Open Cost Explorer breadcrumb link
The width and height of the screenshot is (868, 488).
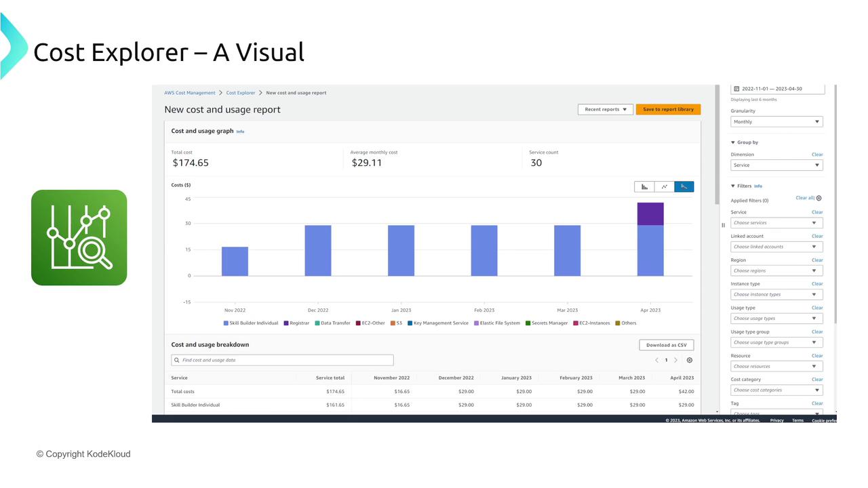tap(241, 93)
